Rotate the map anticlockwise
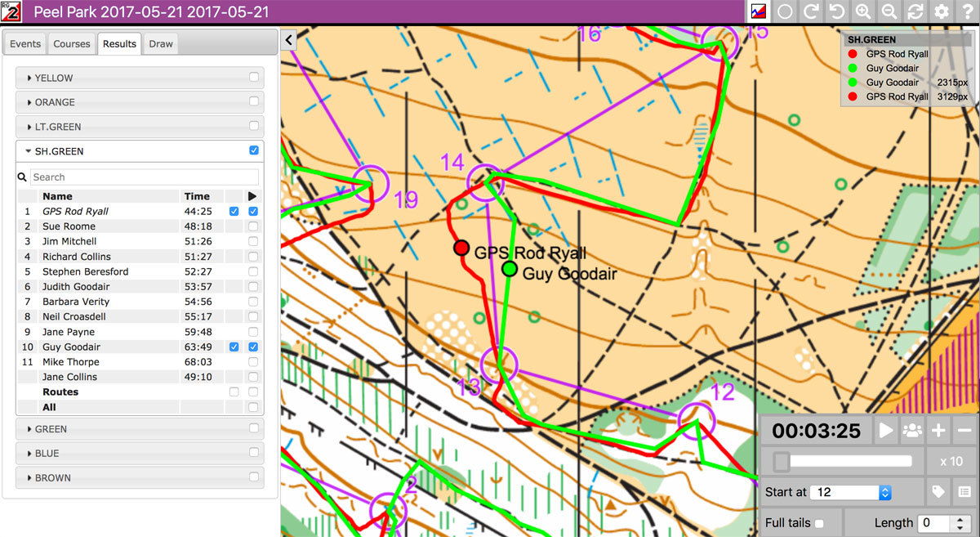Viewport: 980px width, 537px height. tap(837, 11)
